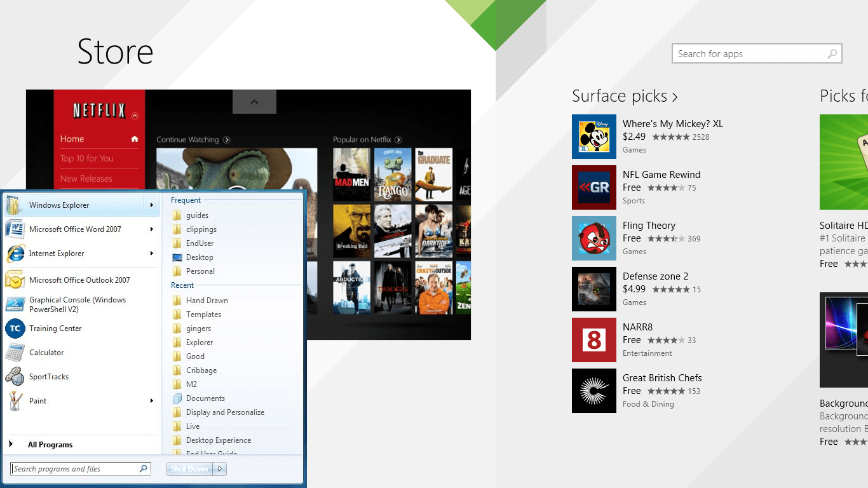The image size is (868, 488).
Task: Click the Rango poster under Popular on Netflix
Action: click(x=393, y=175)
